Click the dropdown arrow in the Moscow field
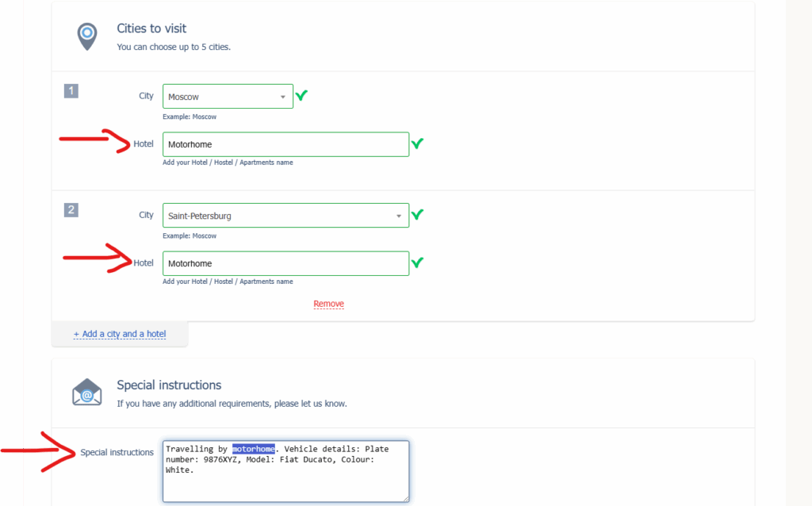 [283, 97]
